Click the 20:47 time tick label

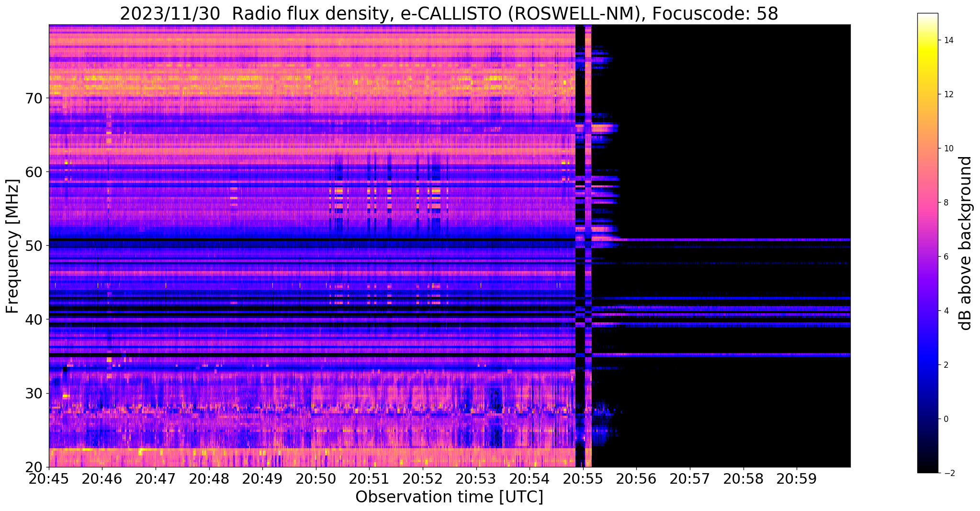click(x=156, y=478)
